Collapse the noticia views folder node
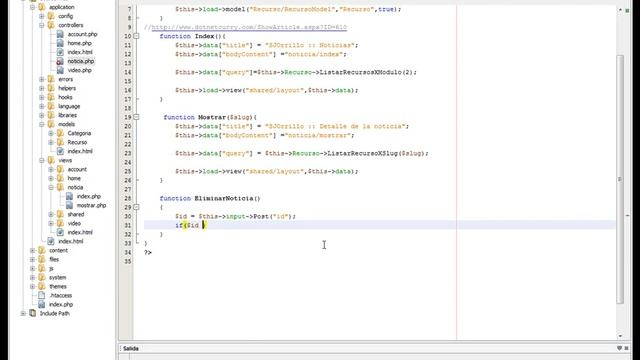Image resolution: width=640 pixels, height=360 pixels. pos(51,187)
